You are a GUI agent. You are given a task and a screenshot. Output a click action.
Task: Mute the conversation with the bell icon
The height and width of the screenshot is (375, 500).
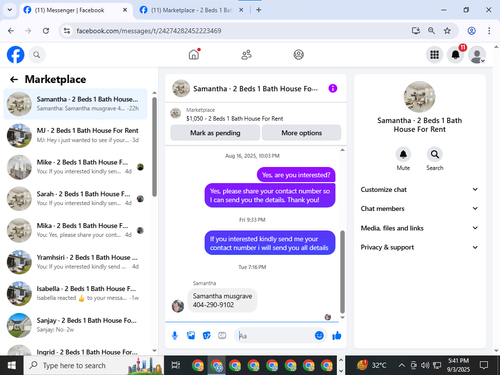click(x=403, y=154)
